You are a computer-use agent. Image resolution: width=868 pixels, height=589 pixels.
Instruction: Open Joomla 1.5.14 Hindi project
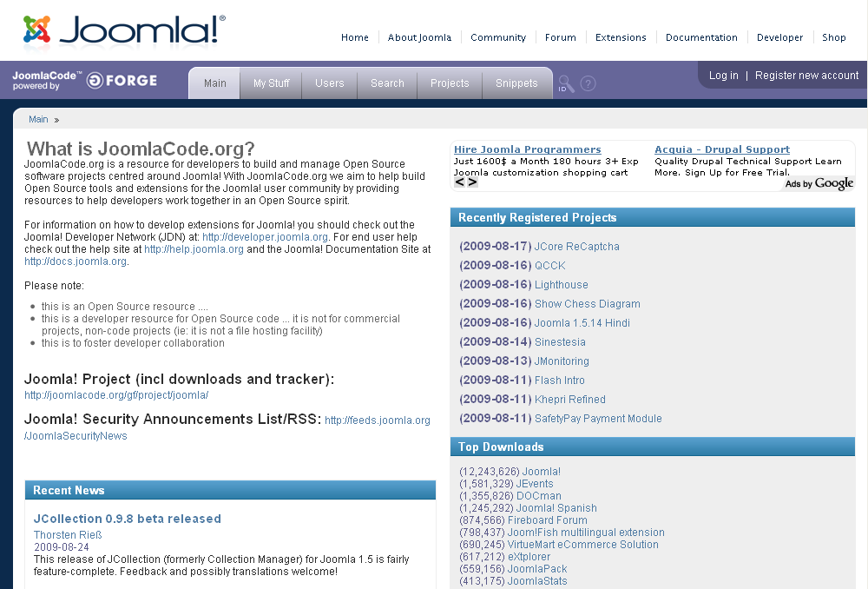[582, 323]
